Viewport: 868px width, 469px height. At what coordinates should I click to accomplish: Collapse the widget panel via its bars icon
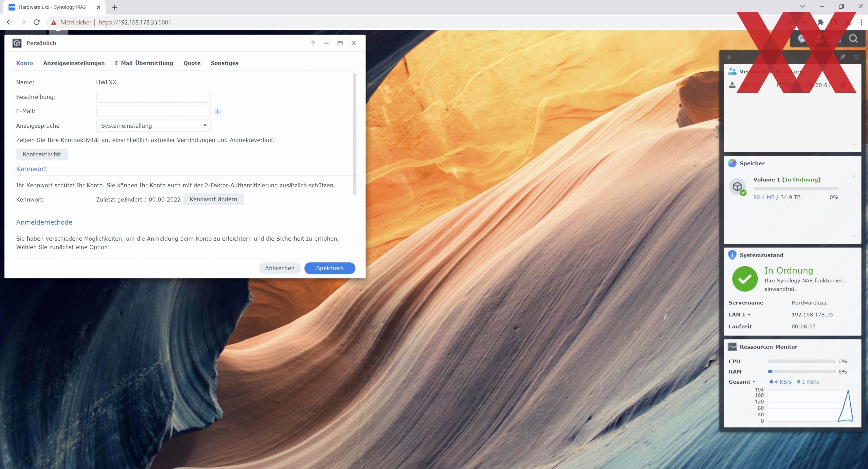pos(856,57)
